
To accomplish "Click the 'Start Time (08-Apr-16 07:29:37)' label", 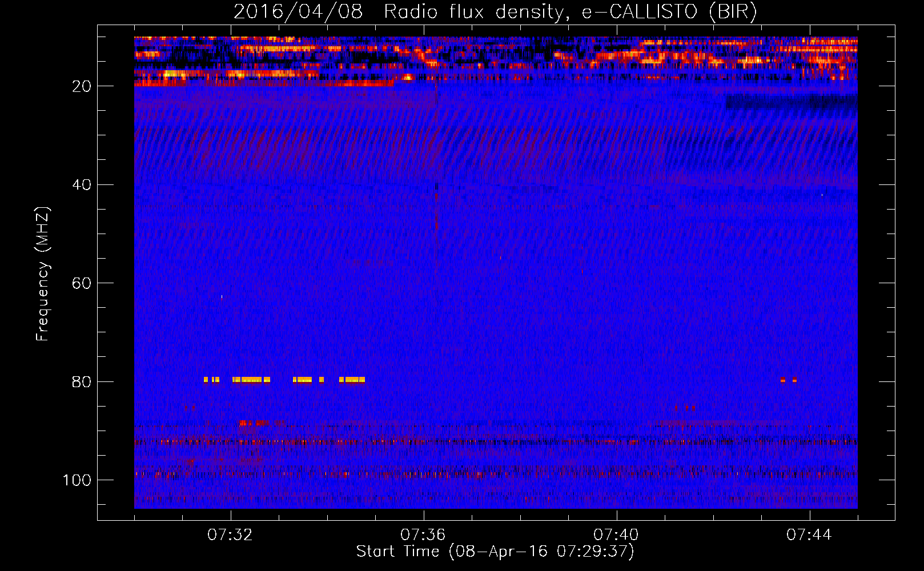I will click(495, 552).
